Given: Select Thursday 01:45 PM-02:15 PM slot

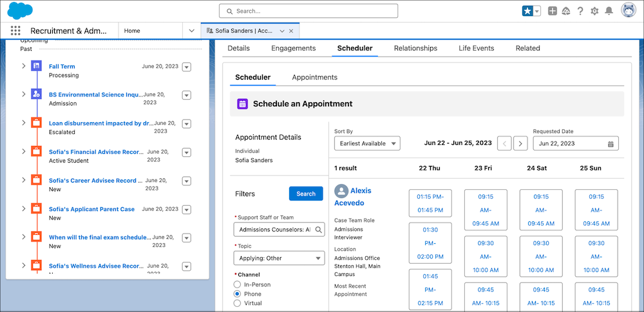Looking at the screenshot, I should [x=430, y=289].
